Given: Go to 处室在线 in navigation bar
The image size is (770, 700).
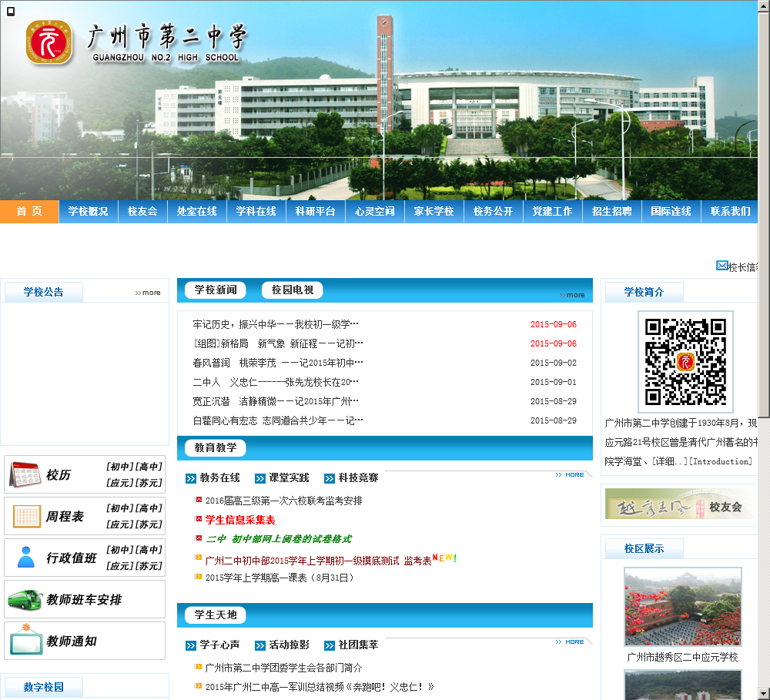Looking at the screenshot, I should [x=197, y=211].
